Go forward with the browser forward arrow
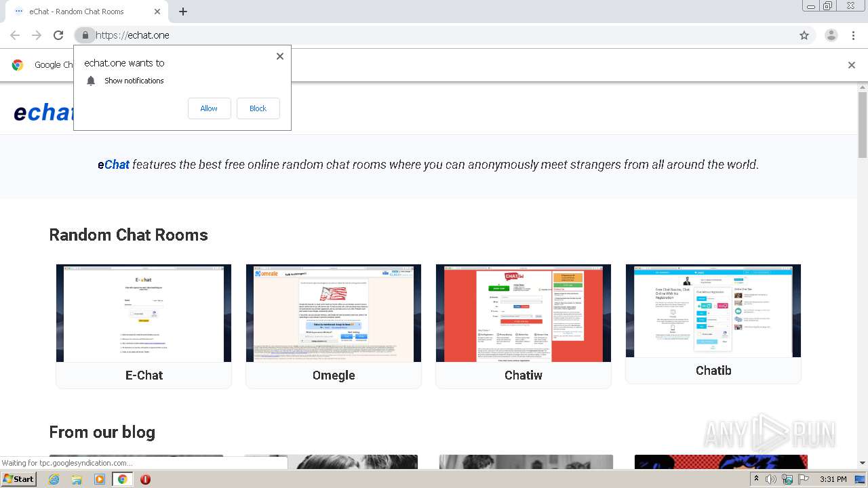 [x=37, y=35]
